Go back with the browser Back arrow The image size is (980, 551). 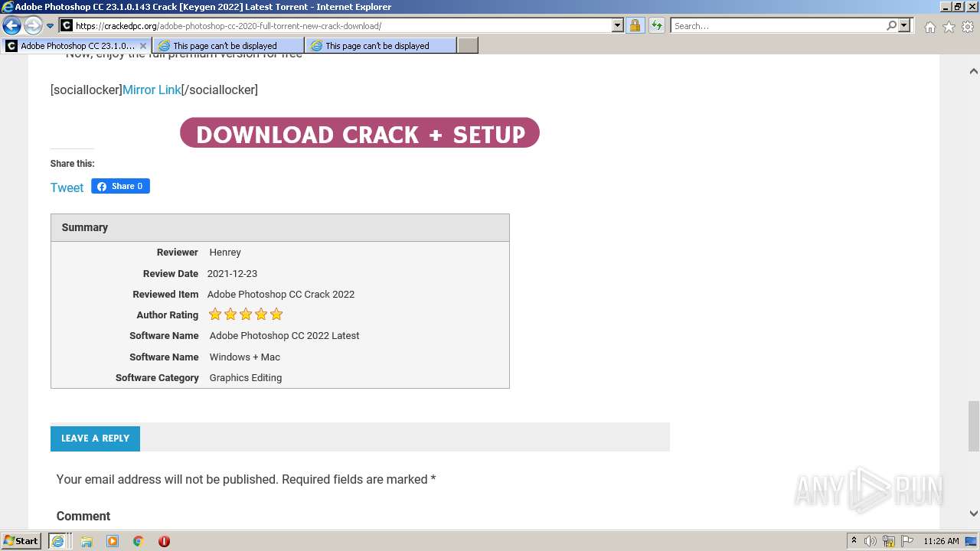pyautogui.click(x=11, y=25)
